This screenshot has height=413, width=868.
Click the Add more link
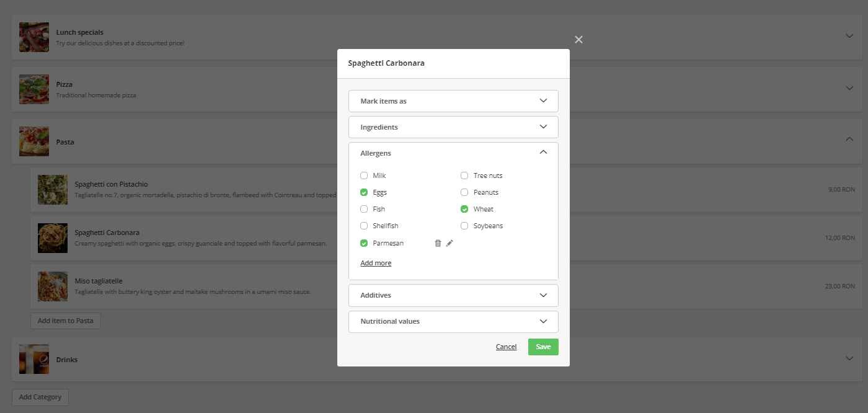click(375, 262)
